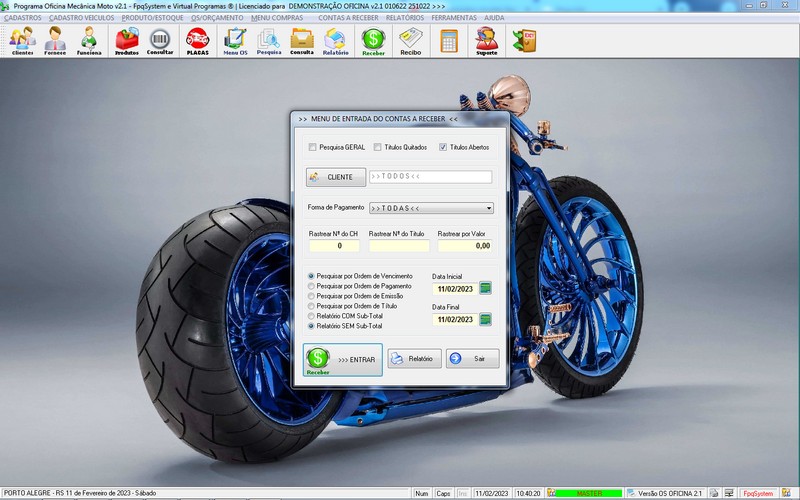Open the AJUDA menu
800x500 pixels.
pyautogui.click(x=494, y=18)
